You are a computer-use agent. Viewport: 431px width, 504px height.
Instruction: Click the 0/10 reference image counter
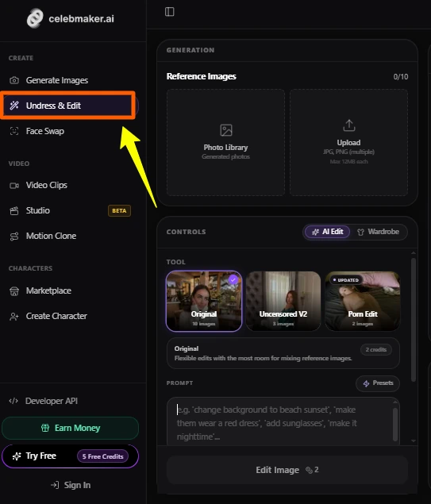click(x=401, y=77)
